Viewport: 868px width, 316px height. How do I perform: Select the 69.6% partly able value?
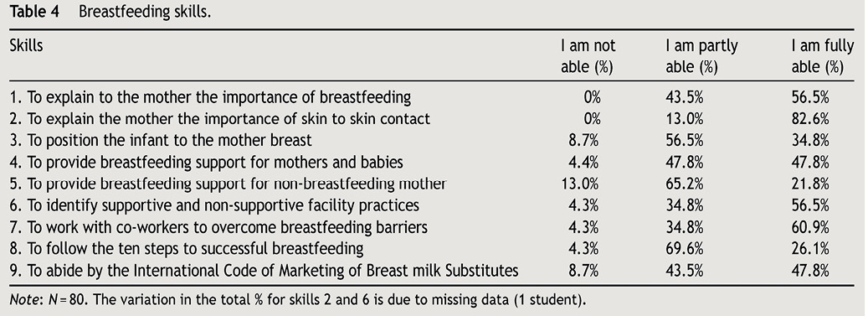[684, 249]
